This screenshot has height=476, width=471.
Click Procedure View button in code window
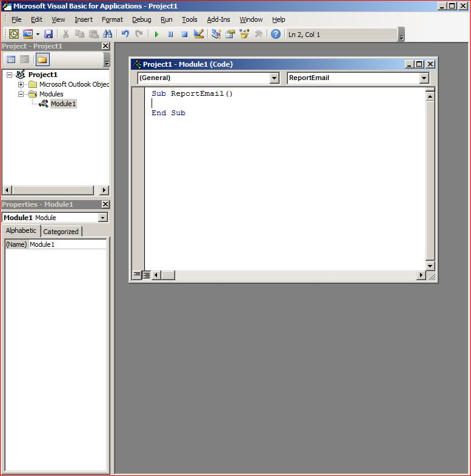137,275
